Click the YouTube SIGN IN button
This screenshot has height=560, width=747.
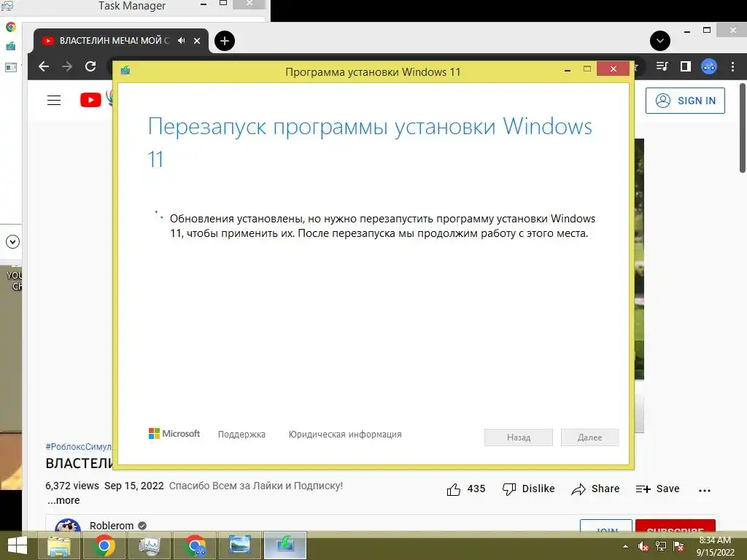[x=685, y=101]
